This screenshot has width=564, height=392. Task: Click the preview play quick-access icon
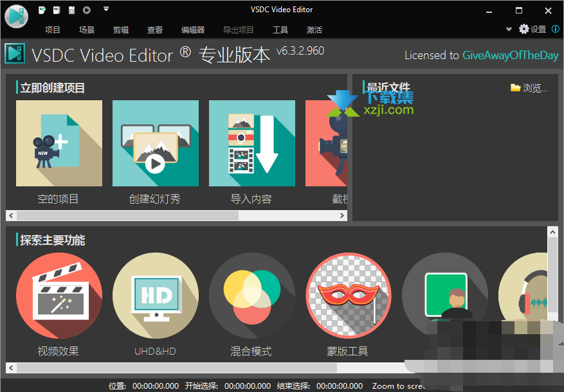87,10
